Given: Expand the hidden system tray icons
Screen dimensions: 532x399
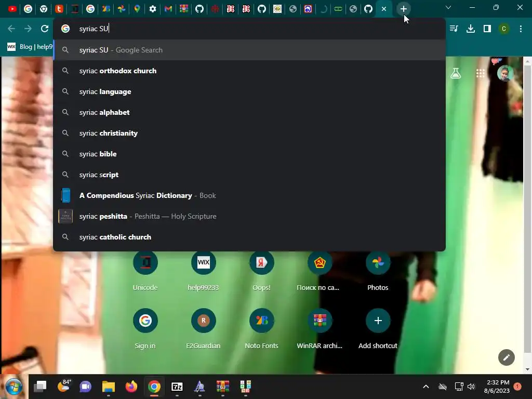Looking at the screenshot, I should pyautogui.click(x=426, y=387).
